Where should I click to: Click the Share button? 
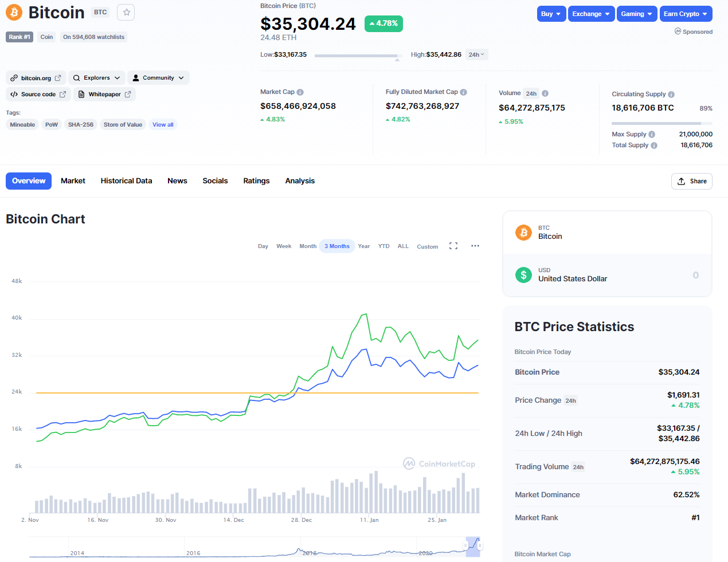692,181
